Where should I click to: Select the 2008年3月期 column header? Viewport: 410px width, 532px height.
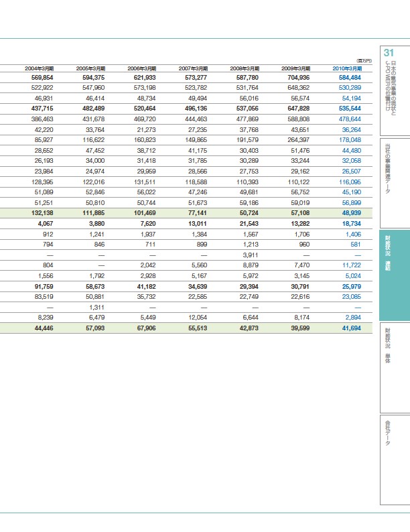click(245, 68)
